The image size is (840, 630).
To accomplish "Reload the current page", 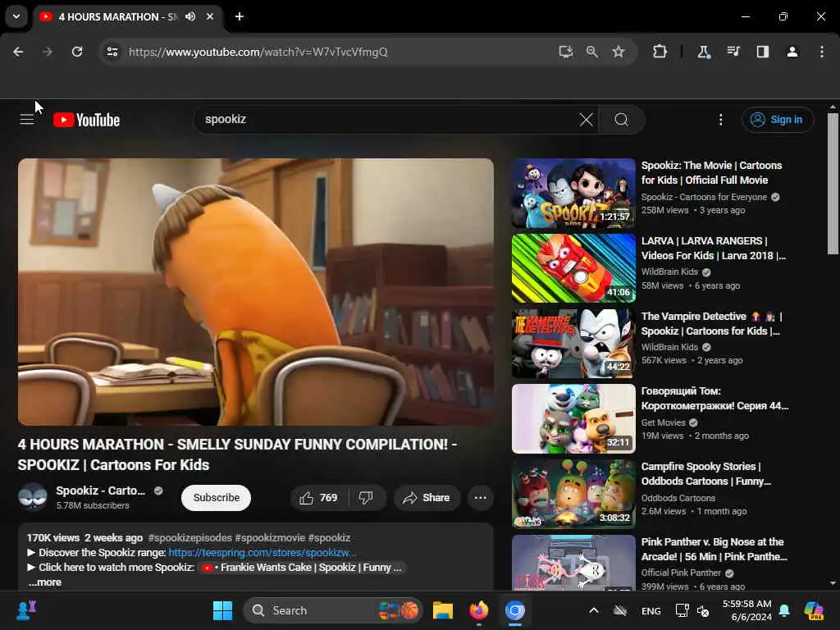I will 77,52.
